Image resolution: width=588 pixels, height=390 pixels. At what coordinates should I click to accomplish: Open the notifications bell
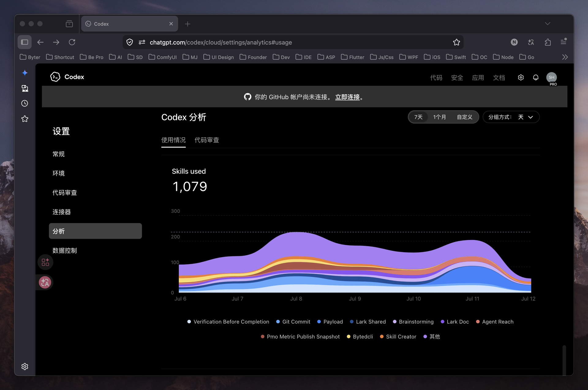coord(536,77)
